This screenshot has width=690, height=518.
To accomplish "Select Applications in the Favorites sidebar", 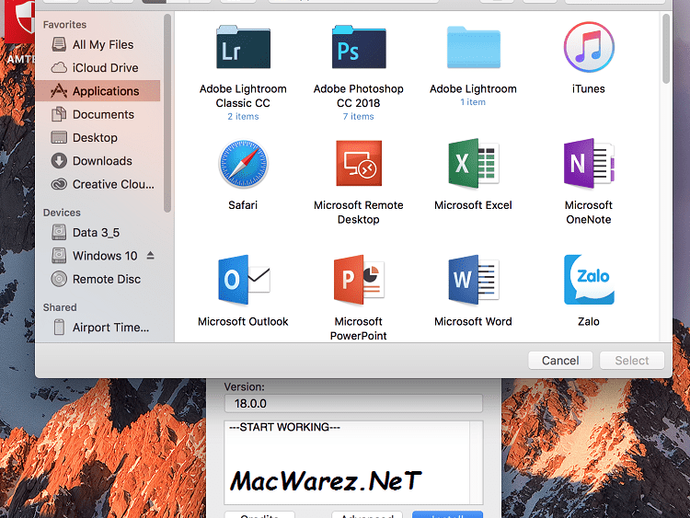I will [97, 91].
